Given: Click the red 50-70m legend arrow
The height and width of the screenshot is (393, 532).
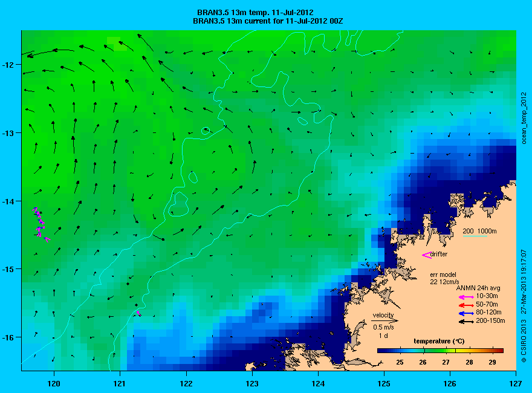Looking at the screenshot, I should (466, 305).
